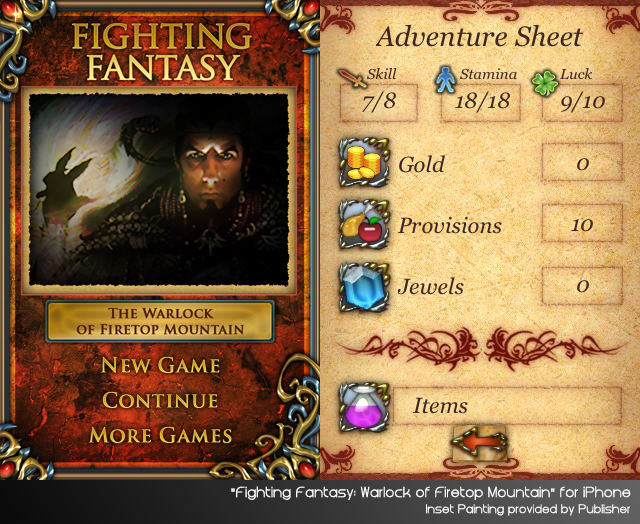640x524 pixels.
Task: Click the Provisions count box
Action: 582,223
